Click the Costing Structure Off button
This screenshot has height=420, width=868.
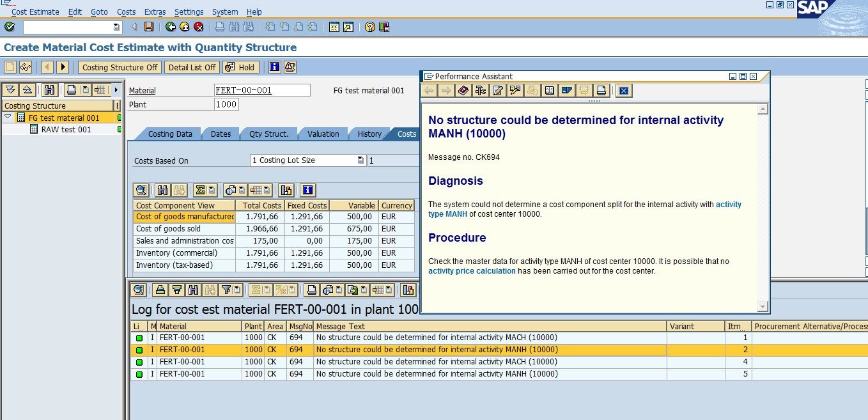(x=120, y=67)
